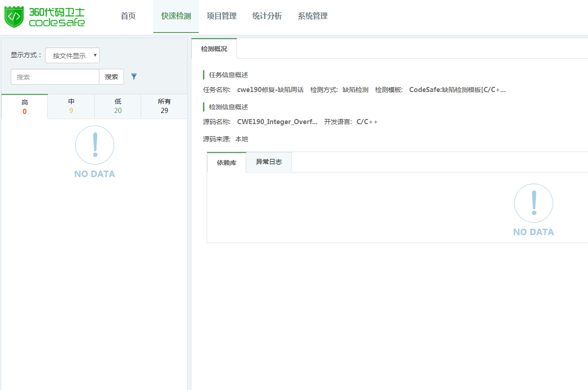Switch to the 中 severity tab
The width and height of the screenshot is (588, 390).
tap(71, 106)
